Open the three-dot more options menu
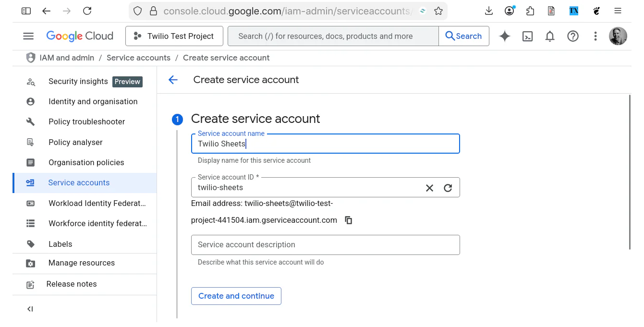 click(x=595, y=36)
